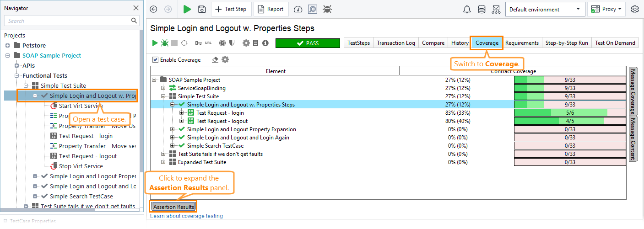644x229 pixels.
Task: Open the preferences gear at top right
Action: [x=634, y=9]
